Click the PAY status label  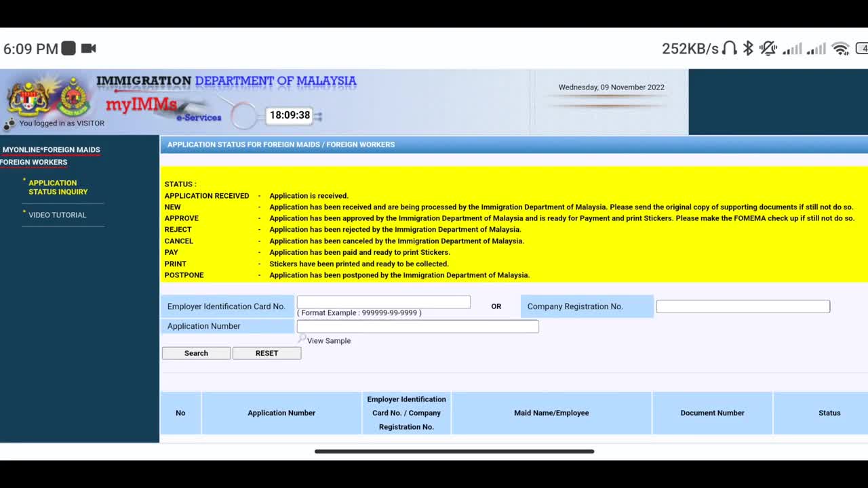tap(172, 252)
